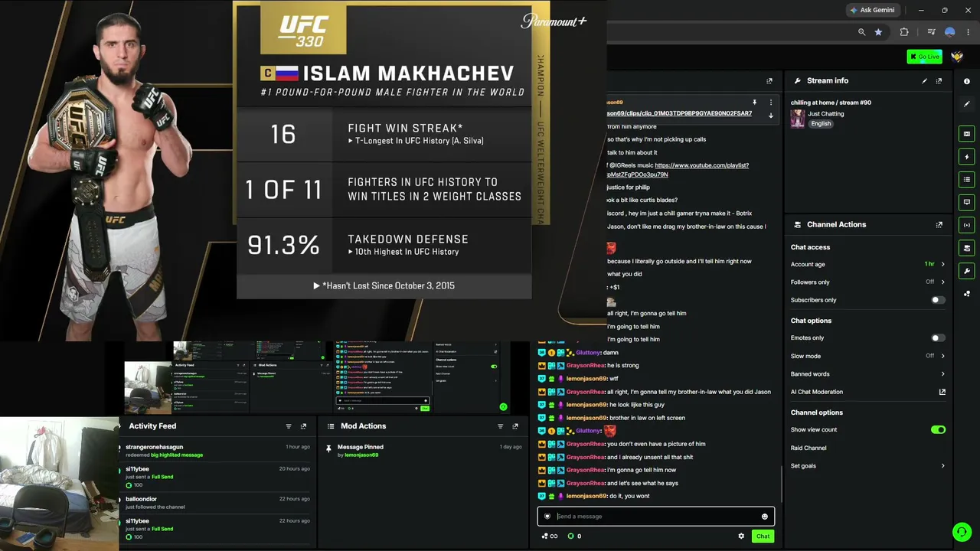The width and height of the screenshot is (980, 551).
Task: Pop out the chat panel
Action: pyautogui.click(x=769, y=80)
